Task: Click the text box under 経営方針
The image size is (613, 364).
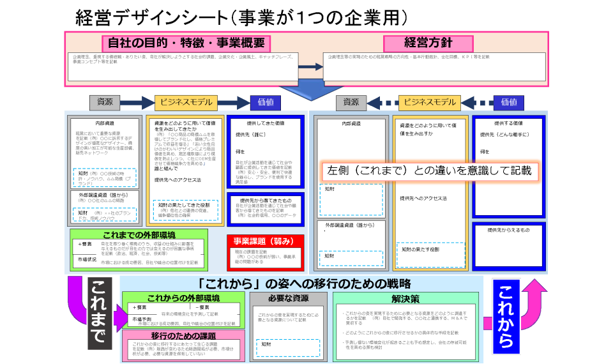Action: coord(431,67)
